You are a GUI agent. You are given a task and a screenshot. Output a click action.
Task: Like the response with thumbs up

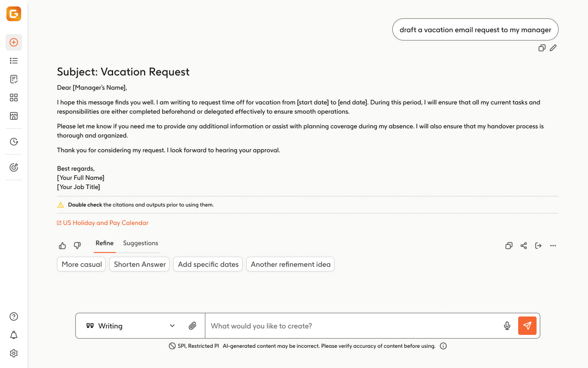[x=62, y=246]
